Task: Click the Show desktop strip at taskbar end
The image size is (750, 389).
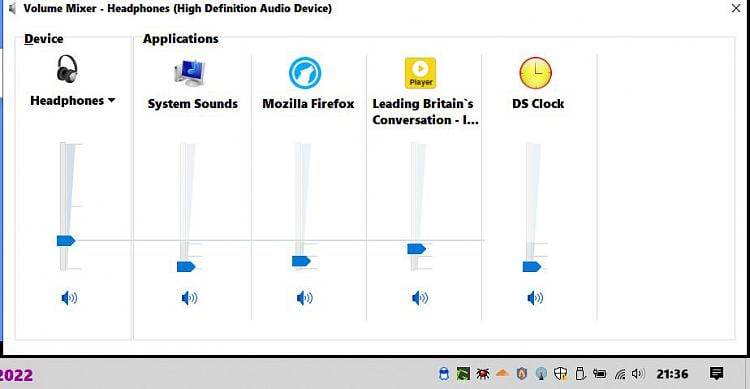Action: (x=747, y=373)
